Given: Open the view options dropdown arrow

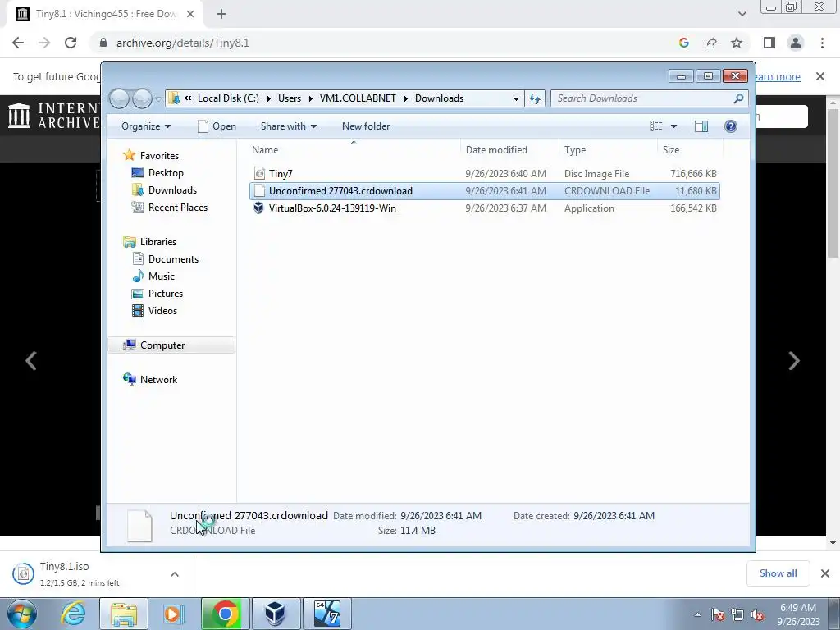Looking at the screenshot, I should (x=674, y=126).
